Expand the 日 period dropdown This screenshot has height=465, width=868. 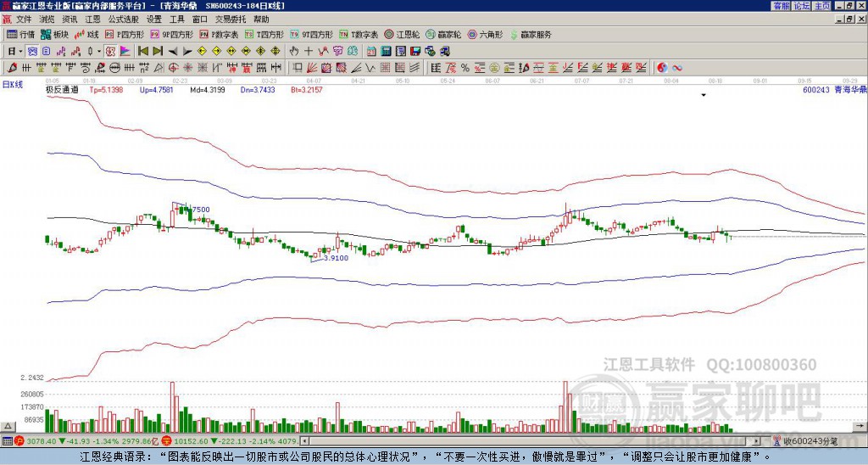click(x=20, y=52)
